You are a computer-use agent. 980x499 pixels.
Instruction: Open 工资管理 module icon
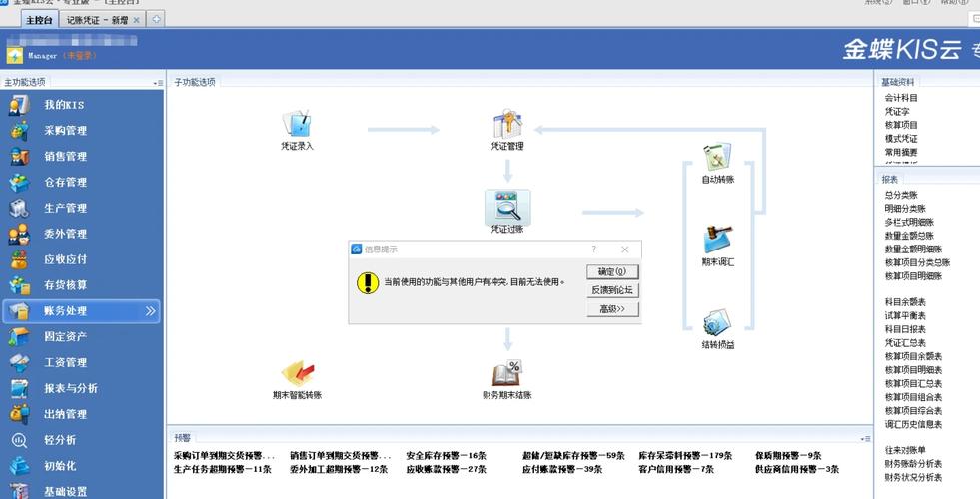coord(19,363)
